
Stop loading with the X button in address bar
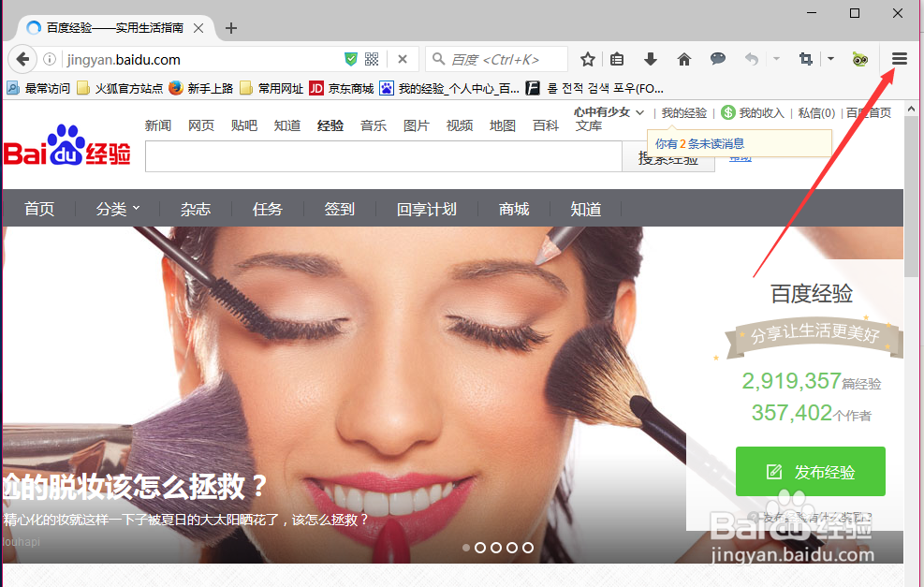click(403, 59)
